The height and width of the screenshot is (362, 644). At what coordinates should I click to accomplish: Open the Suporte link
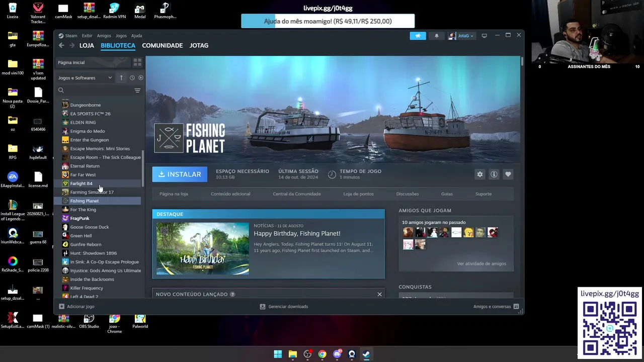484,194
